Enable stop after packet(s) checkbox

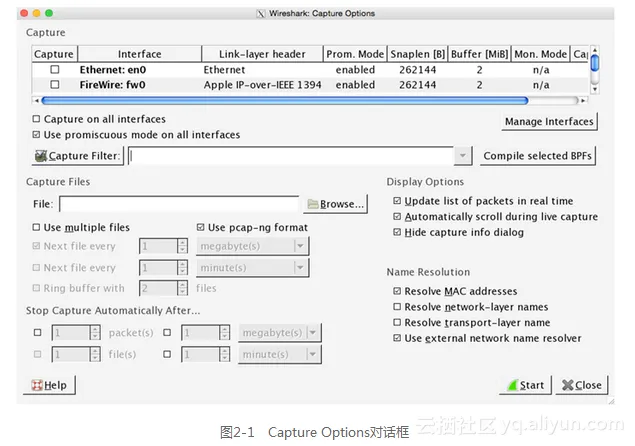[38, 333]
